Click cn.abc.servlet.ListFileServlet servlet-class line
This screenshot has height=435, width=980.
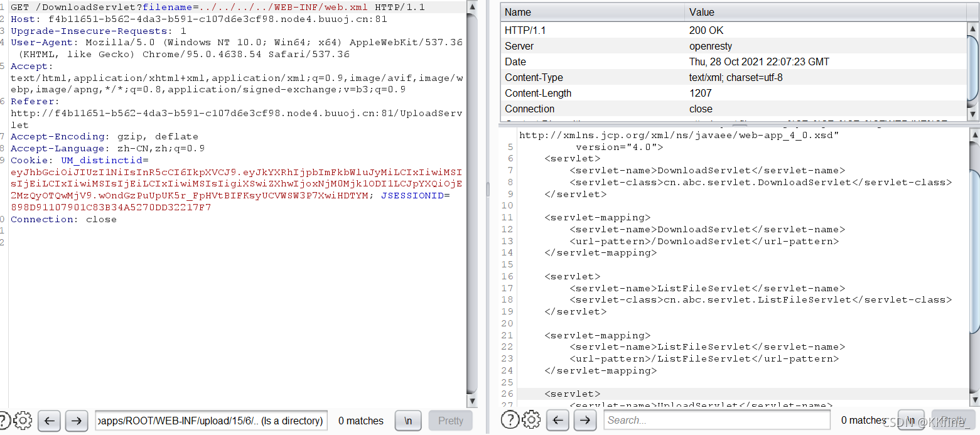[x=760, y=299]
